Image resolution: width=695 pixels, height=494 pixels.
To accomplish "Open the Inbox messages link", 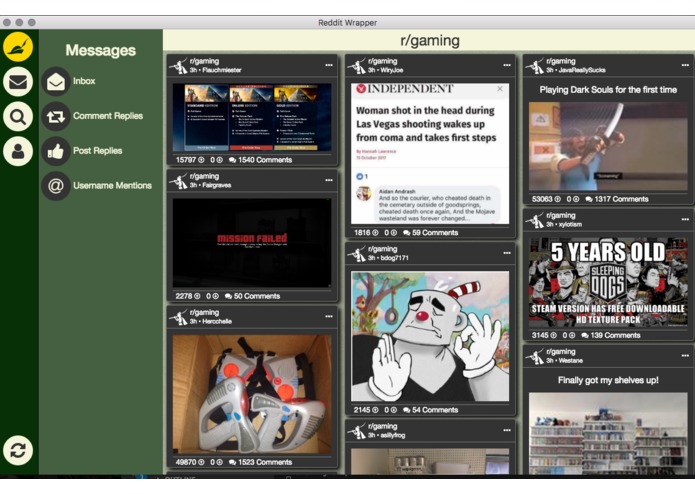I will [84, 81].
